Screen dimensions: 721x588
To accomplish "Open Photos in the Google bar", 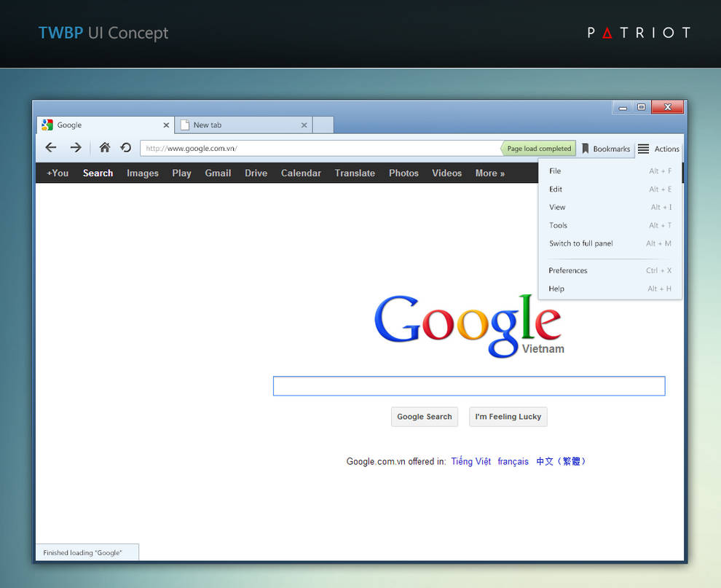I will [x=403, y=173].
